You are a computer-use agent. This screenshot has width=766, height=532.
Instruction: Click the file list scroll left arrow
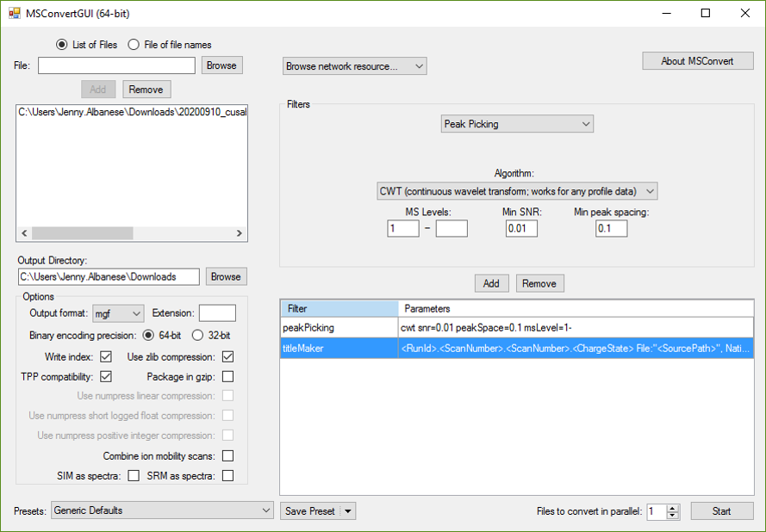coord(24,233)
